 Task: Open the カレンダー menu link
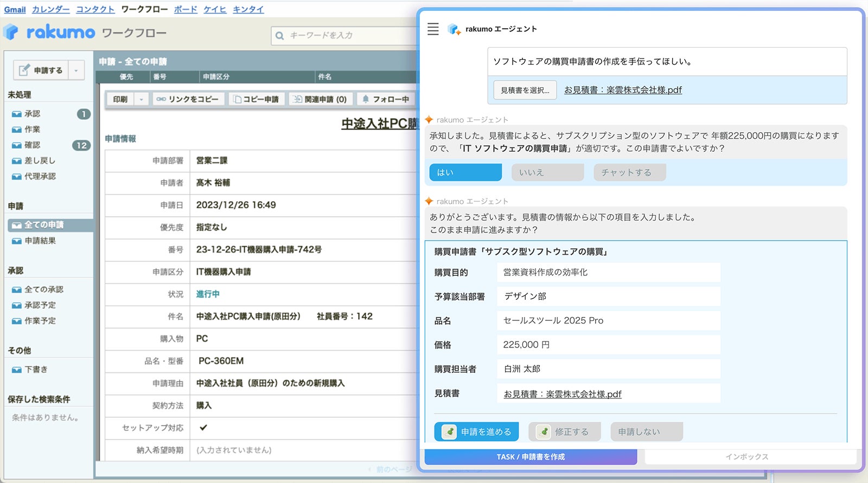point(51,9)
